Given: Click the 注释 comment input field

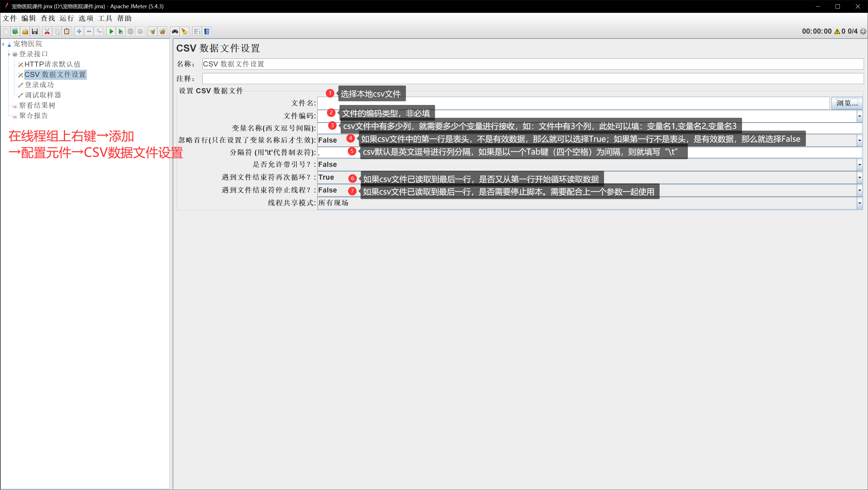Looking at the screenshot, I should click(532, 78).
